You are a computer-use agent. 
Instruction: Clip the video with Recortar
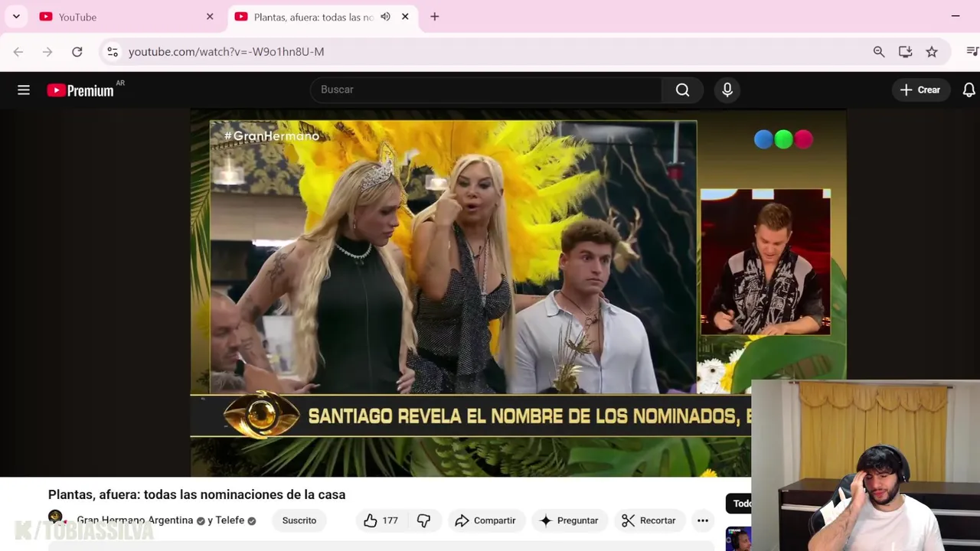point(648,520)
